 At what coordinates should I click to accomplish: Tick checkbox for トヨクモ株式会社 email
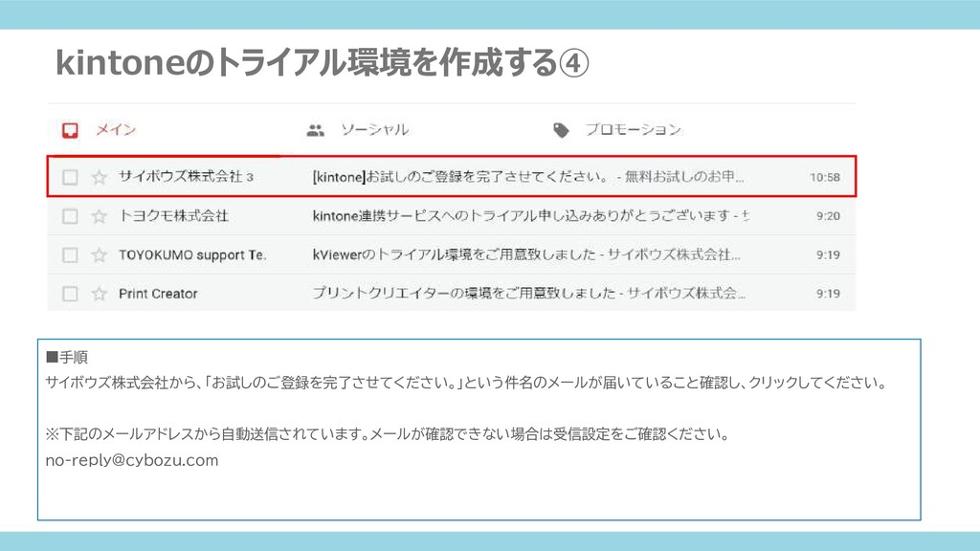[70, 216]
